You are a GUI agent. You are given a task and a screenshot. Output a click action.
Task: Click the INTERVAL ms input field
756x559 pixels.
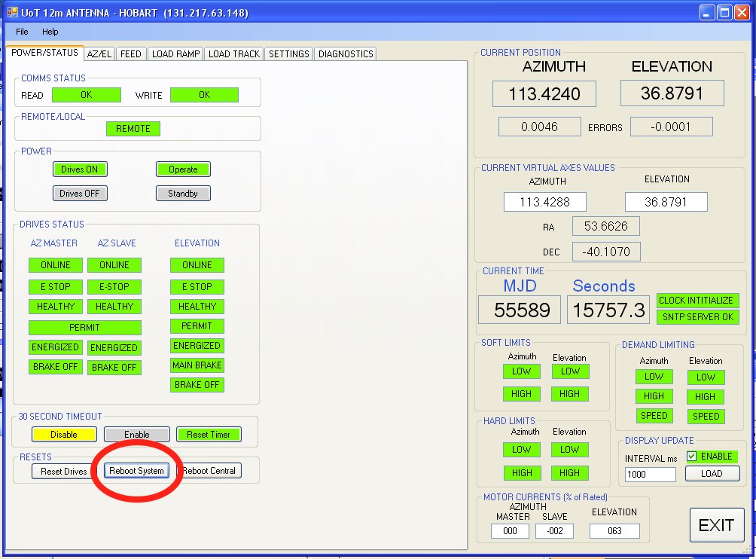pyautogui.click(x=650, y=475)
